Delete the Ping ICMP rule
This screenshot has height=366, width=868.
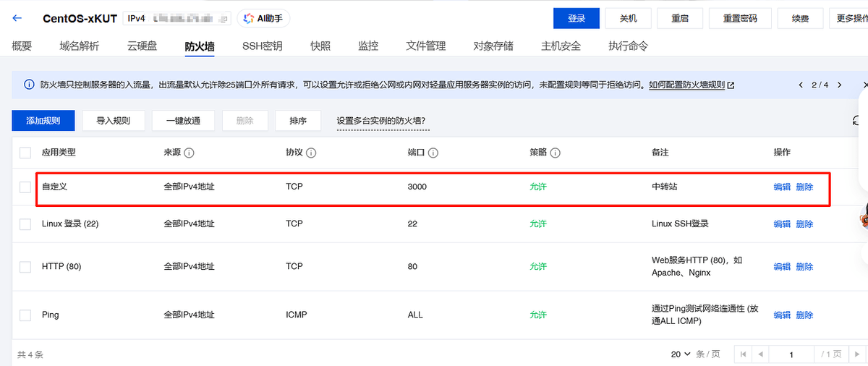[804, 315]
